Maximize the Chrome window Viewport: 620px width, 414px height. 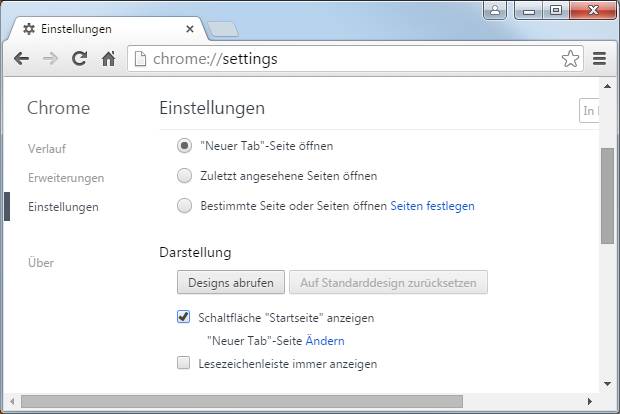(556, 10)
